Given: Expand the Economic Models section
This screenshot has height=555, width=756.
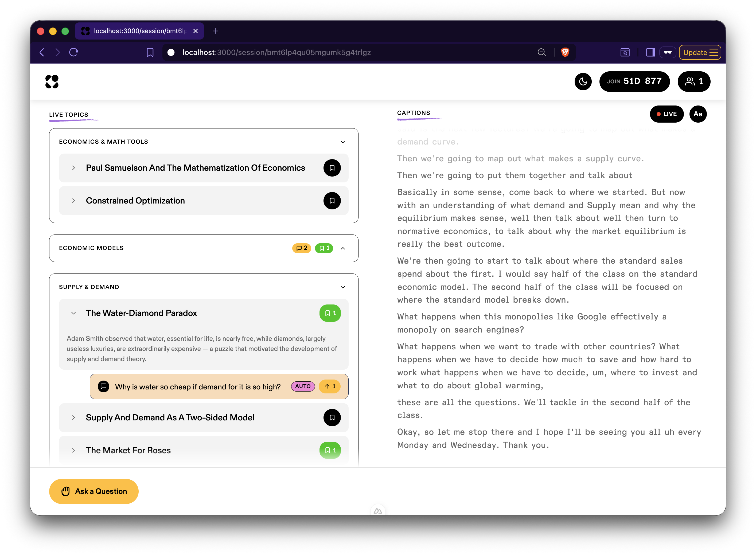Looking at the screenshot, I should (343, 248).
